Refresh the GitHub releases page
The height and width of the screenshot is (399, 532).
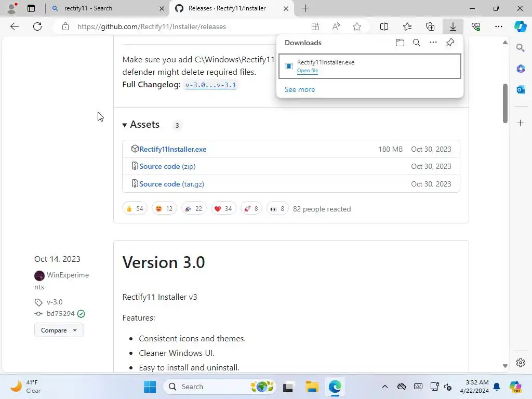(x=37, y=26)
